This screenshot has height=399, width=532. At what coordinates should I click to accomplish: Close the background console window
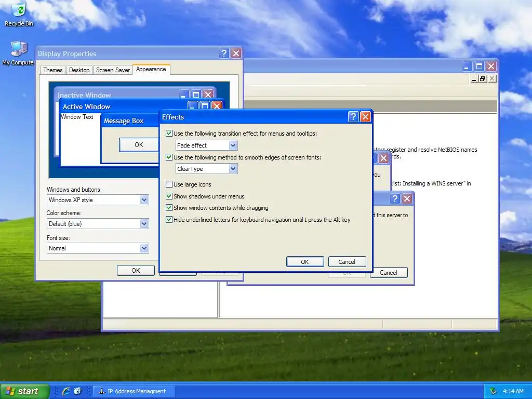pyautogui.click(x=491, y=66)
